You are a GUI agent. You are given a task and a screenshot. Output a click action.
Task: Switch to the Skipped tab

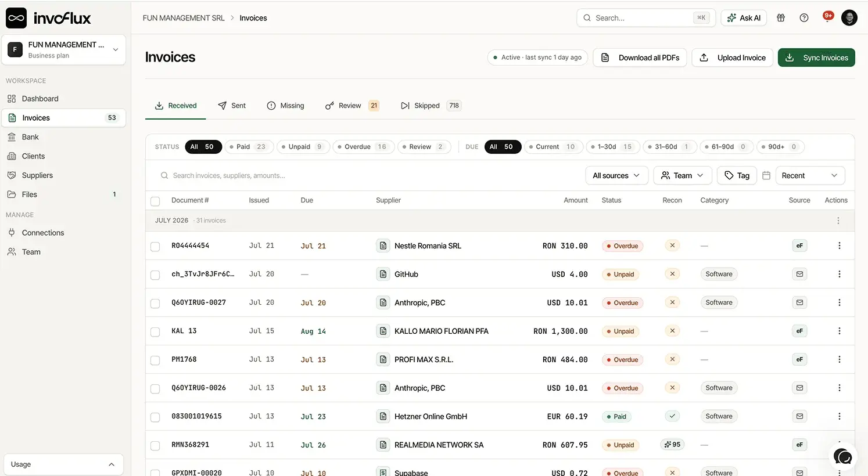(430, 106)
